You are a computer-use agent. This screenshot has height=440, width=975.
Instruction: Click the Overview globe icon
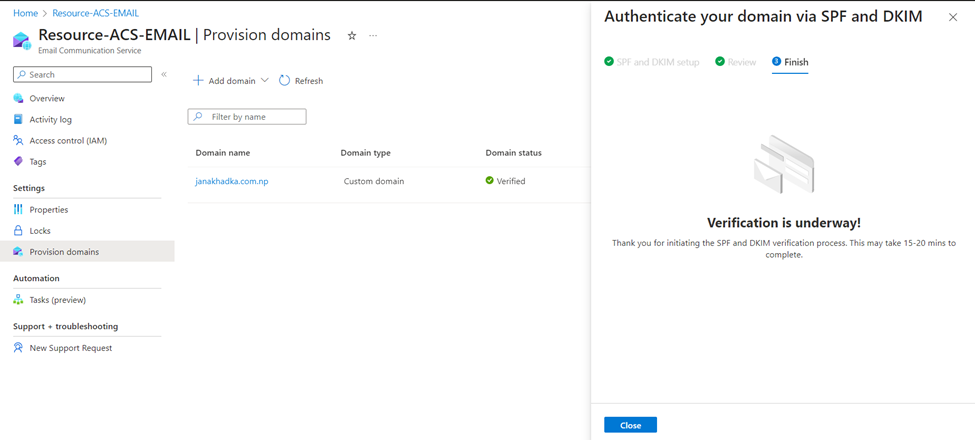[x=18, y=98]
